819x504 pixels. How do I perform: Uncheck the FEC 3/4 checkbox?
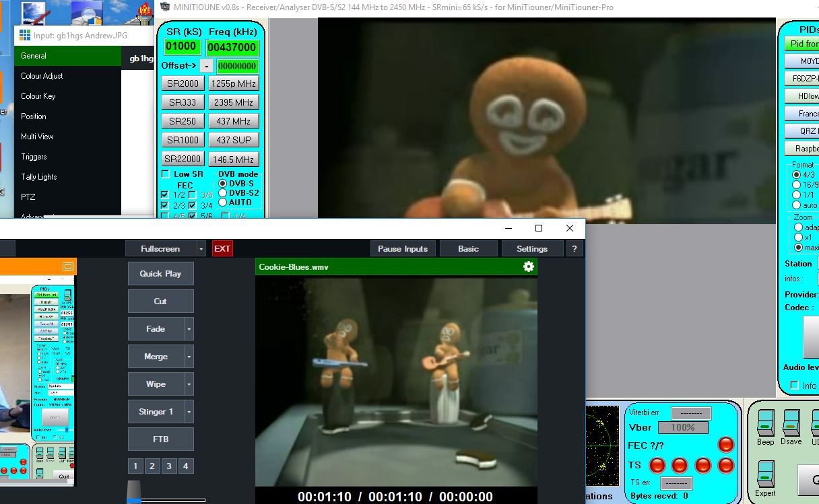click(193, 205)
